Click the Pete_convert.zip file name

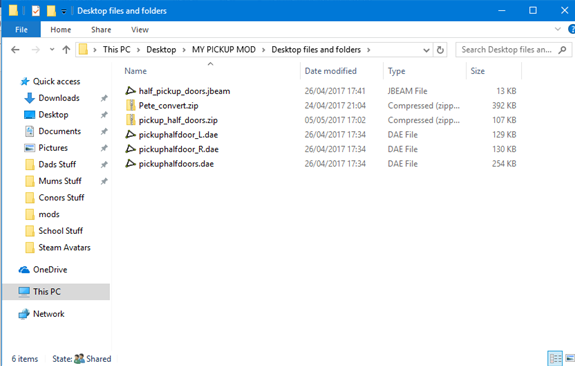168,106
